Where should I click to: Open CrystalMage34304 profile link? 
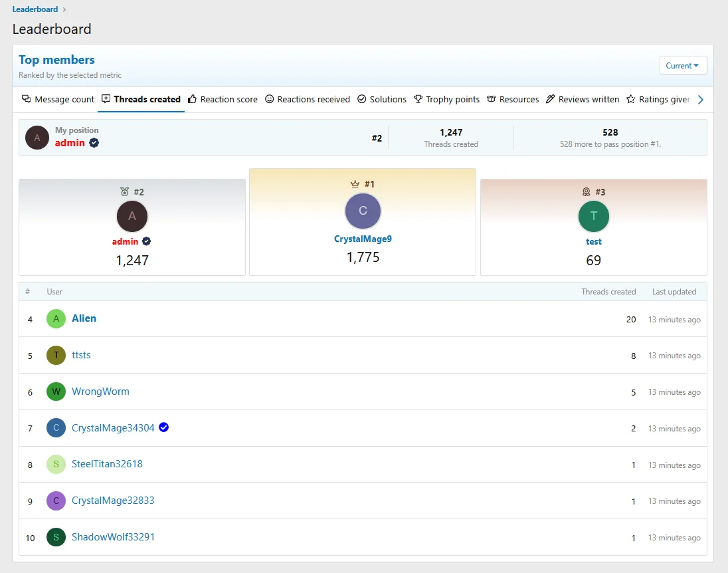point(113,428)
